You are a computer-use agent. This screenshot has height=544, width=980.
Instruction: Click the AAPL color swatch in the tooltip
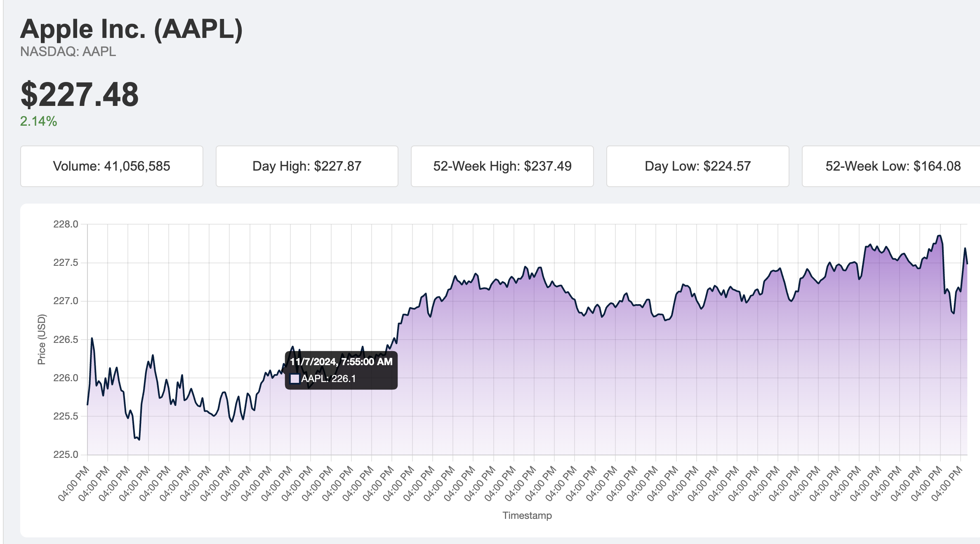tap(294, 379)
